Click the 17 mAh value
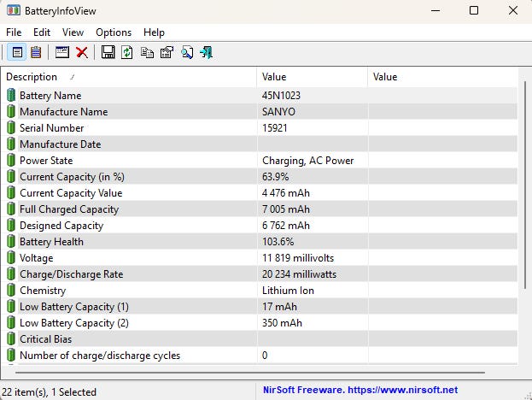 [x=279, y=307]
